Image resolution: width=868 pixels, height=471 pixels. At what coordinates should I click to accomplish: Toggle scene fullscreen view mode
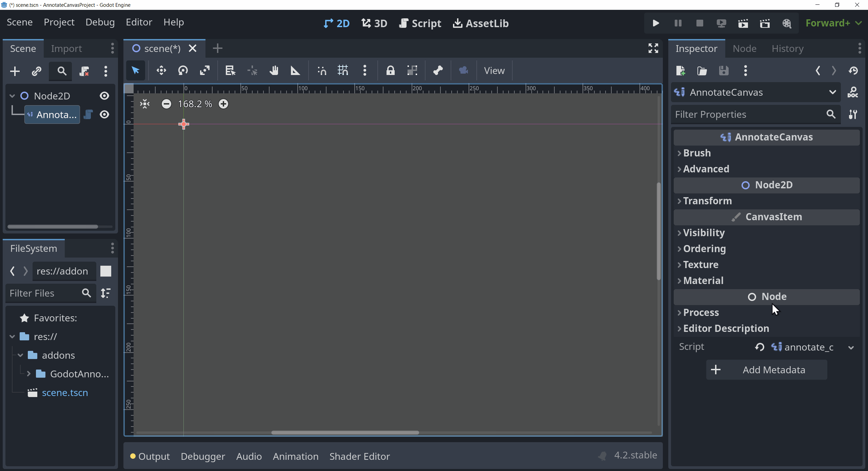pyautogui.click(x=653, y=48)
